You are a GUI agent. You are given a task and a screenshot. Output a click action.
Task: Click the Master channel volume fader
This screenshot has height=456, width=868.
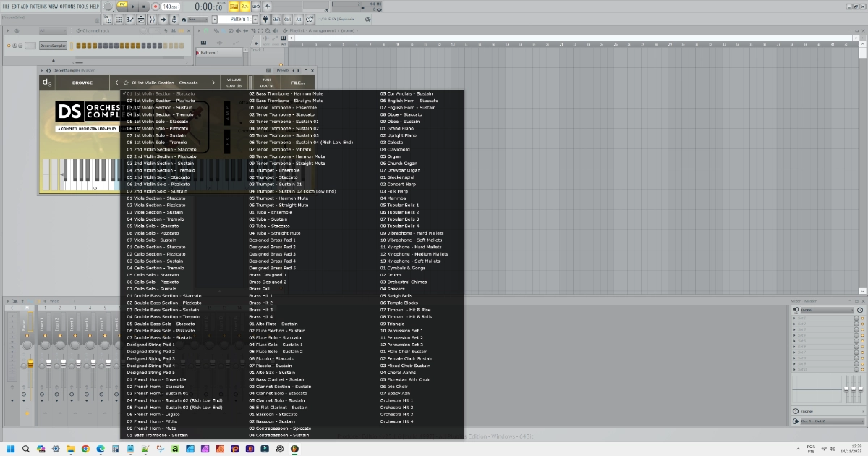[30, 363]
